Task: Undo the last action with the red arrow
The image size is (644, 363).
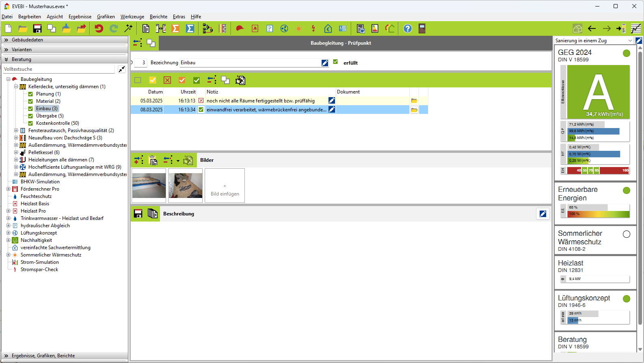Action: [x=99, y=28]
